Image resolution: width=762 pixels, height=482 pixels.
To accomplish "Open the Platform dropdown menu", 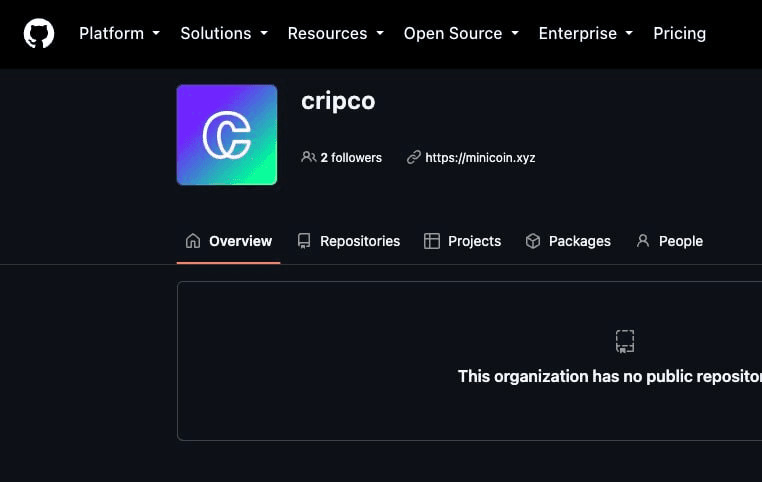I will (120, 34).
